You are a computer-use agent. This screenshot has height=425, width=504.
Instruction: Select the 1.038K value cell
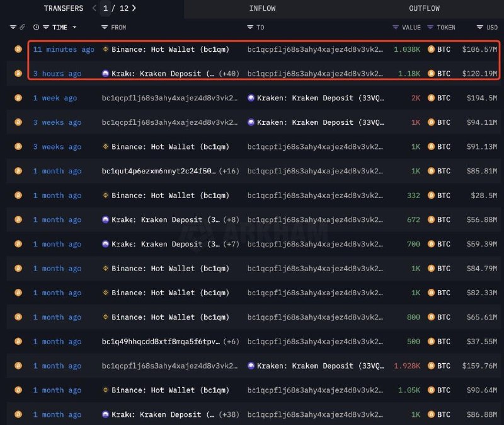[407, 49]
